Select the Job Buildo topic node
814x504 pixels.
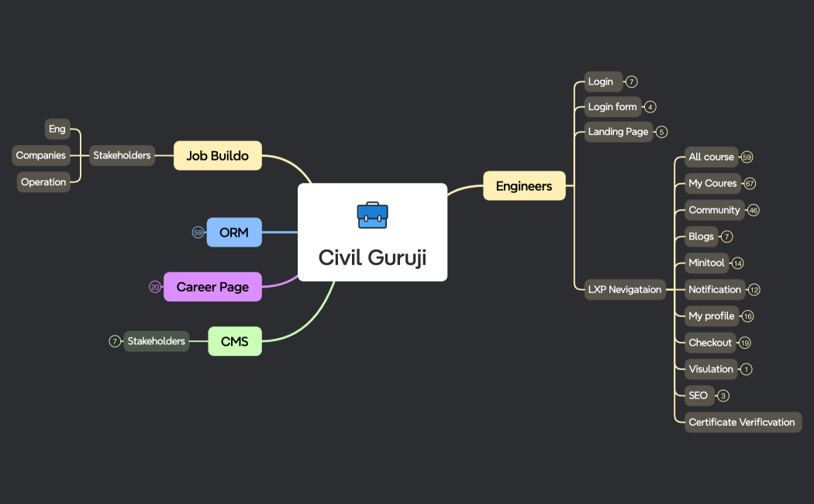click(x=217, y=156)
